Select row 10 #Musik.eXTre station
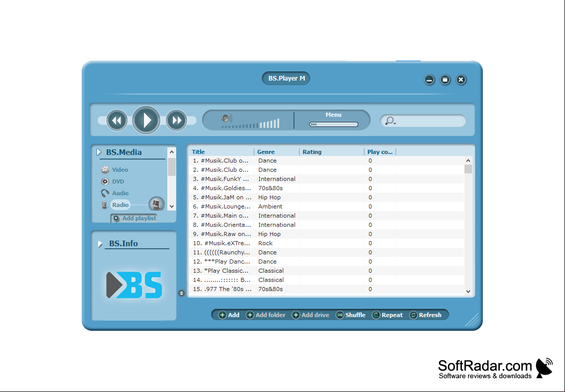The width and height of the screenshot is (565, 392). (x=327, y=243)
